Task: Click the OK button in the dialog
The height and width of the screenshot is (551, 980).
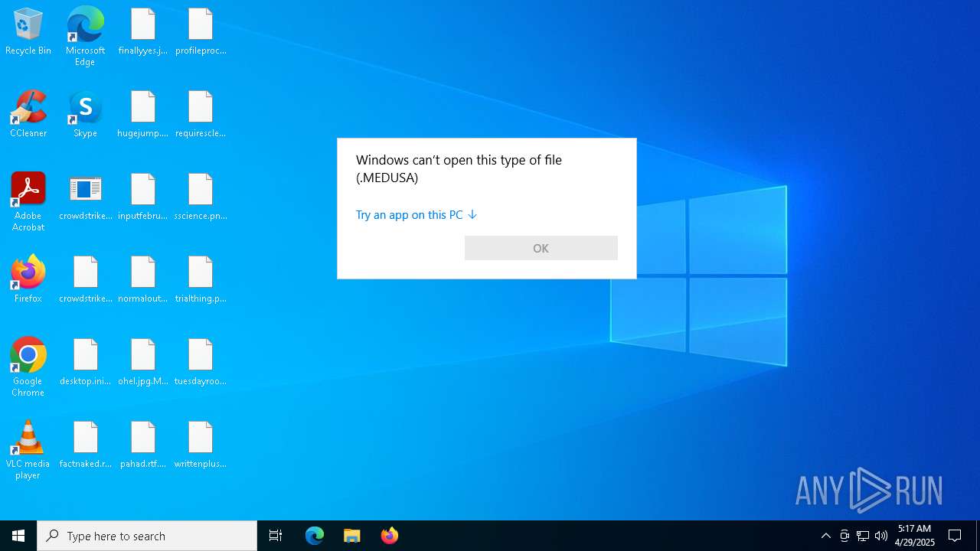Action: click(x=541, y=248)
